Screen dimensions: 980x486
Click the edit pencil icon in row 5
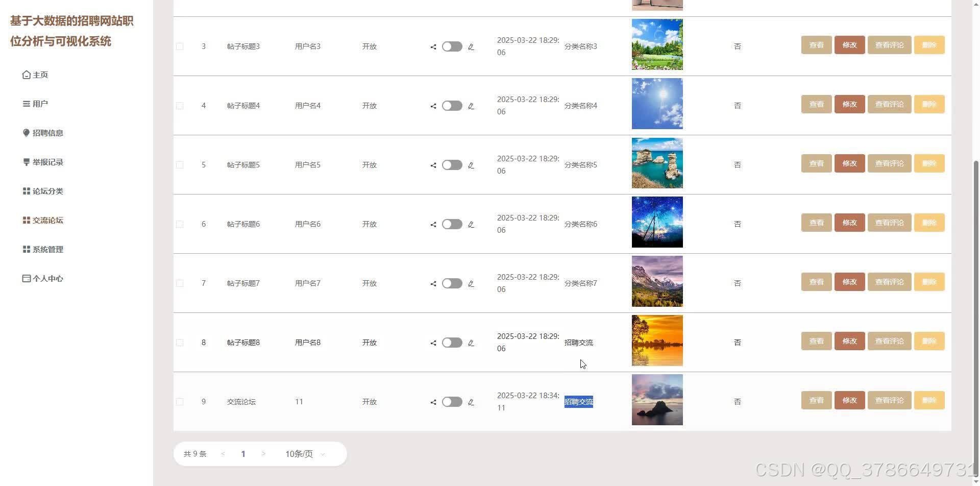click(471, 165)
